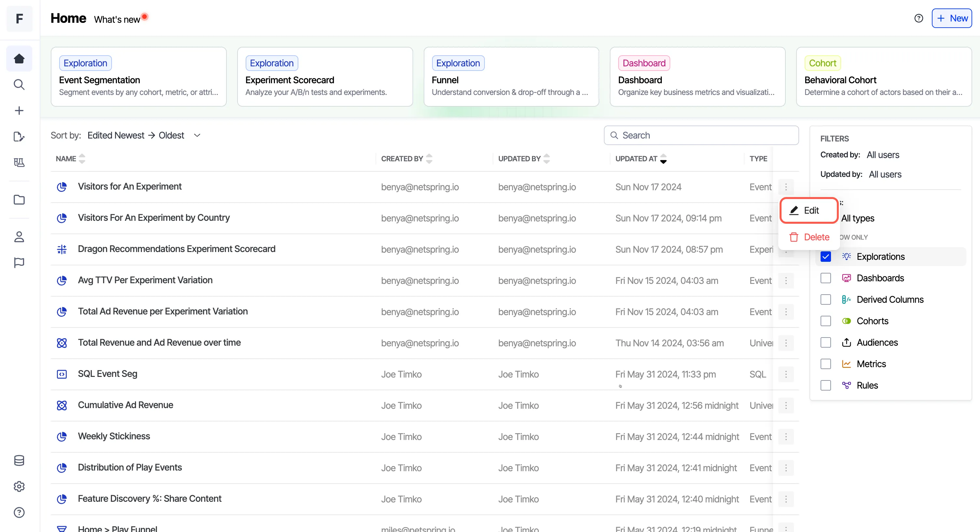Uncheck the Explorations filter checkbox

(825, 257)
